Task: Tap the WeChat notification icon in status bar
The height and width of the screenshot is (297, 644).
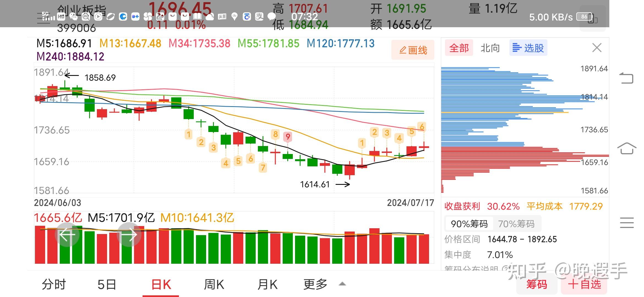Action: (x=73, y=17)
